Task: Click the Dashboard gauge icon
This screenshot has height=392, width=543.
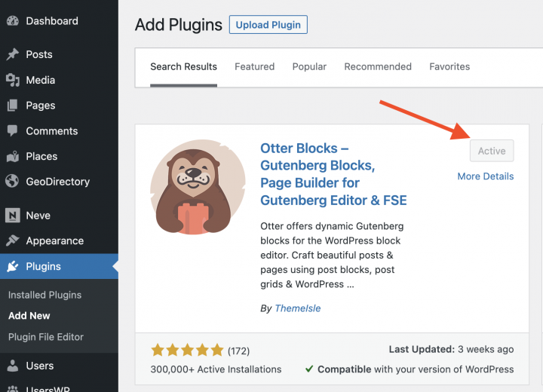Action: [12, 21]
